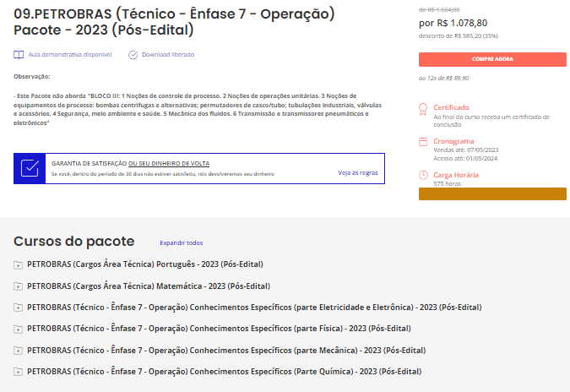Click Expandir todos link

coord(182,243)
